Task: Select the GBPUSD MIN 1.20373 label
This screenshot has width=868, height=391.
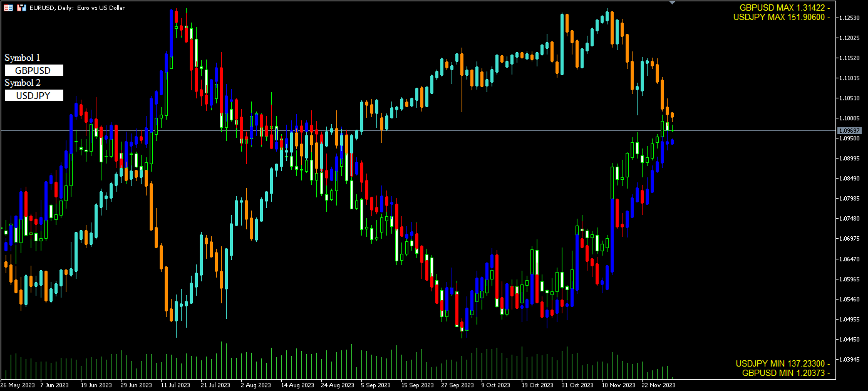Action: (x=785, y=373)
